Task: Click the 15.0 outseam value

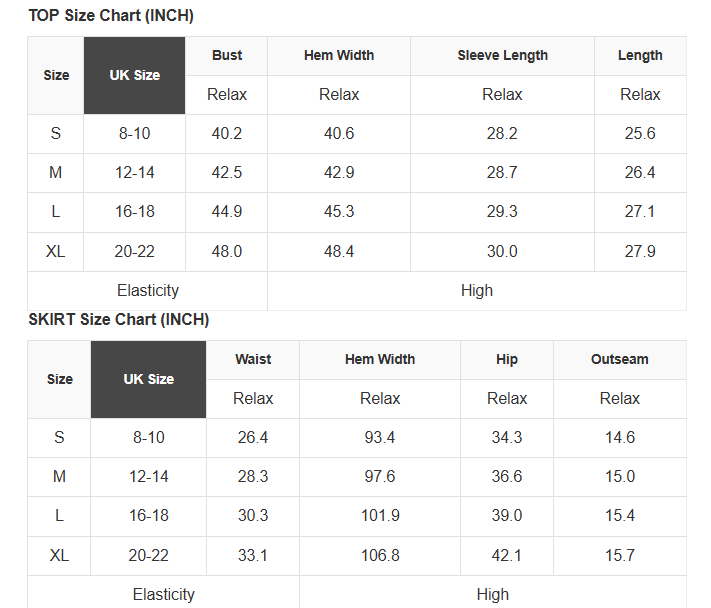Action: point(619,476)
